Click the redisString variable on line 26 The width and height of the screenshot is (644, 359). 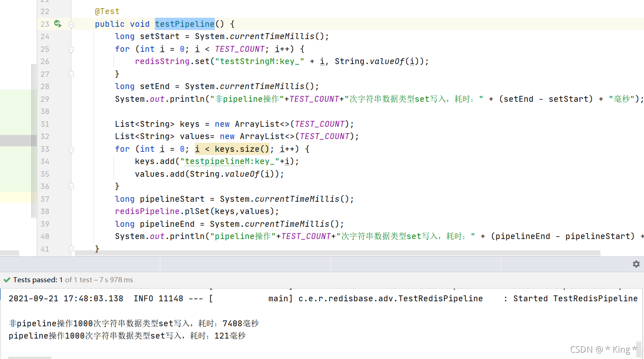(162, 61)
